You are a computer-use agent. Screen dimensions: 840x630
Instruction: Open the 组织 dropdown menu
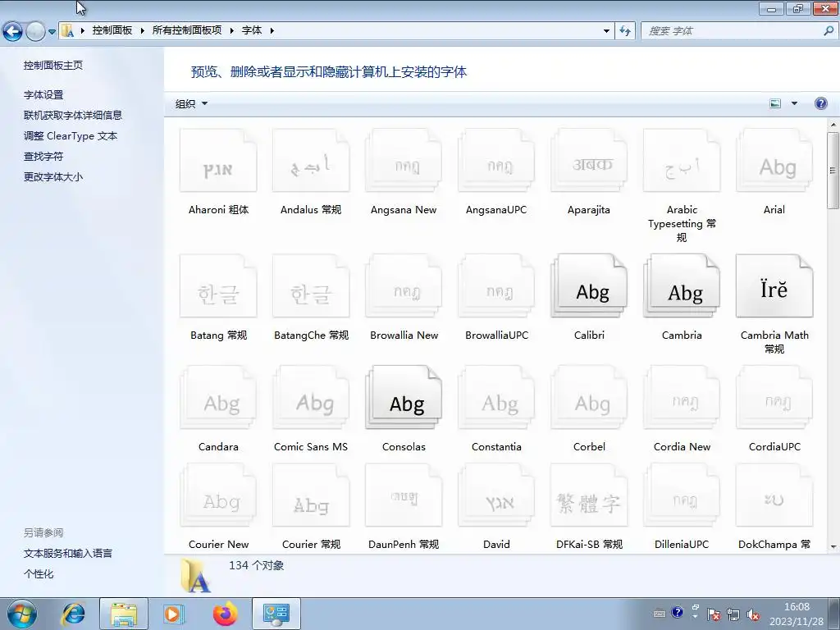(x=191, y=104)
